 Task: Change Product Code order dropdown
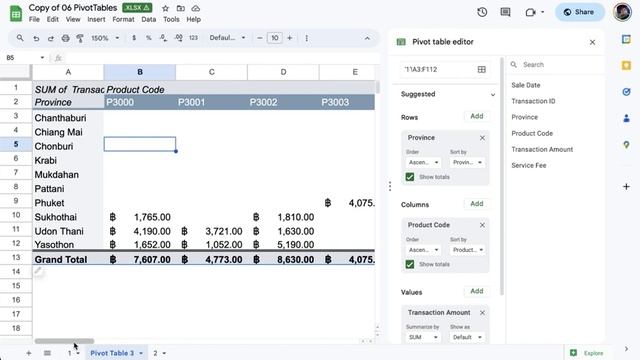[423, 250]
